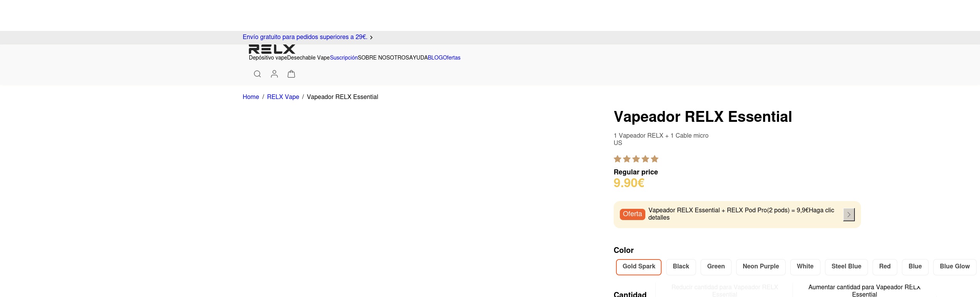Click the five-star product rating

(636, 159)
